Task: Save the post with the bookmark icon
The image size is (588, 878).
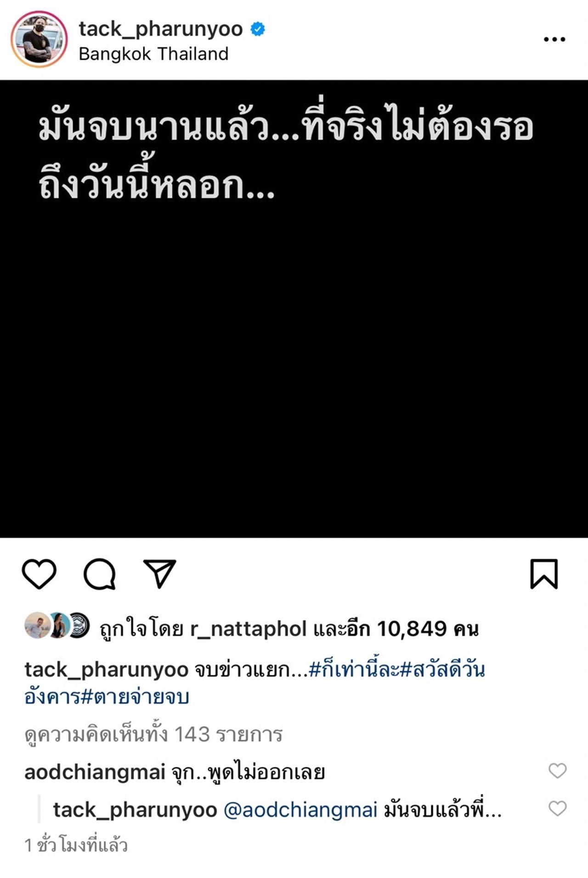Action: (x=544, y=574)
